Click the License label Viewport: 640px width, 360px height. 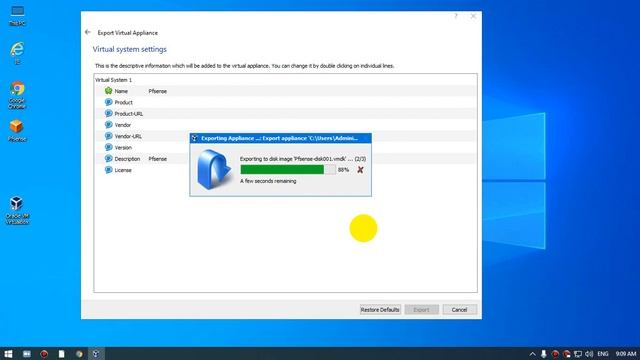point(123,170)
